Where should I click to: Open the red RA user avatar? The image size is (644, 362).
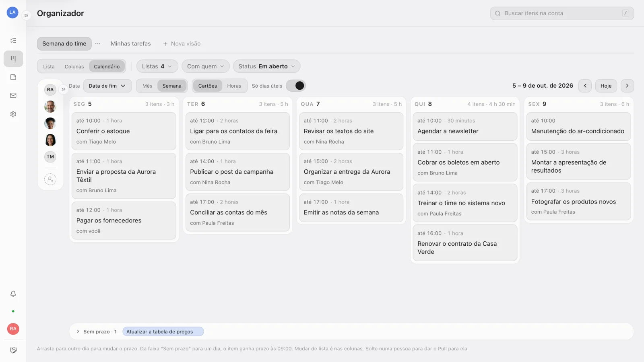click(13, 329)
